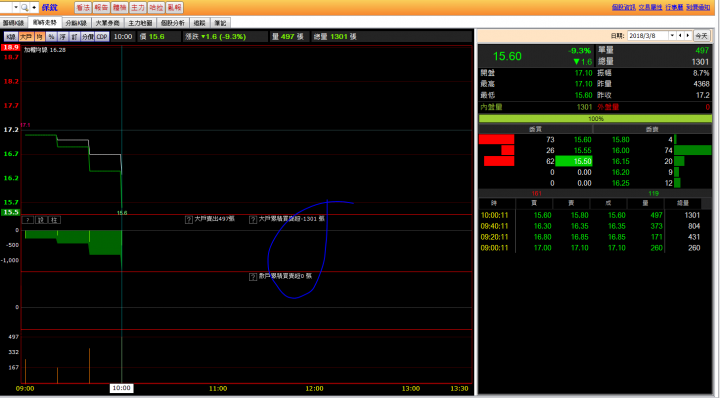Click the 設 settings button under the price chart
The image size is (720, 398).
pos(41,220)
